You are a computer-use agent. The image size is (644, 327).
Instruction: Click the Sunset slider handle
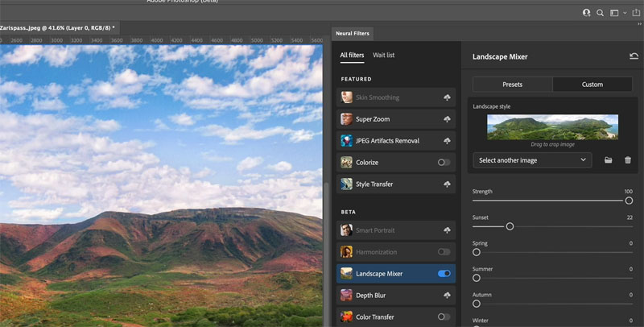pyautogui.click(x=510, y=226)
